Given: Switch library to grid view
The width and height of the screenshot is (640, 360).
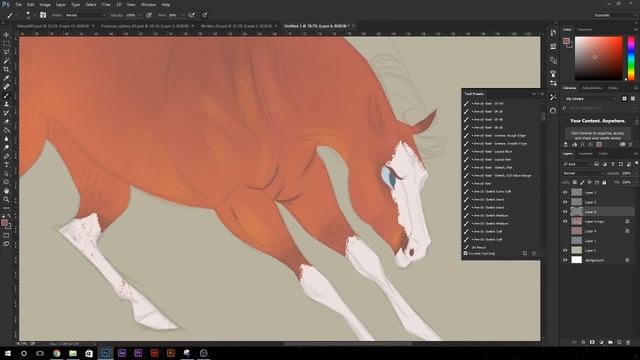Looking at the screenshot, I should [x=624, y=99].
